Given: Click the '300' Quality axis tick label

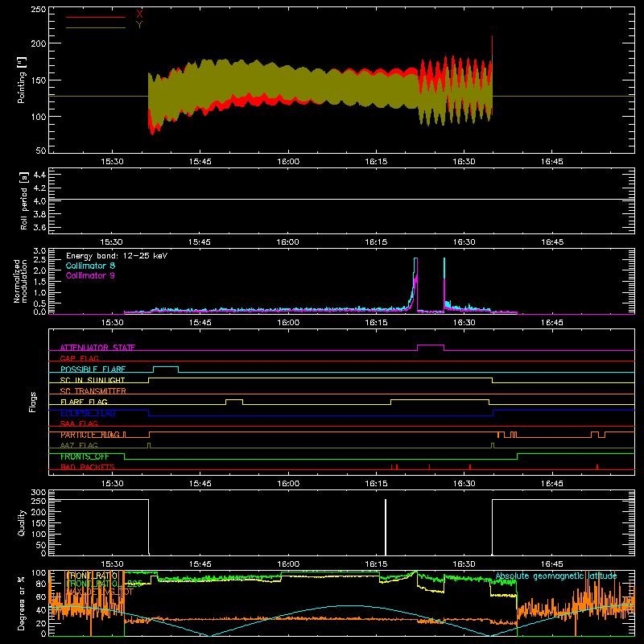Looking at the screenshot, I should [x=39, y=493].
